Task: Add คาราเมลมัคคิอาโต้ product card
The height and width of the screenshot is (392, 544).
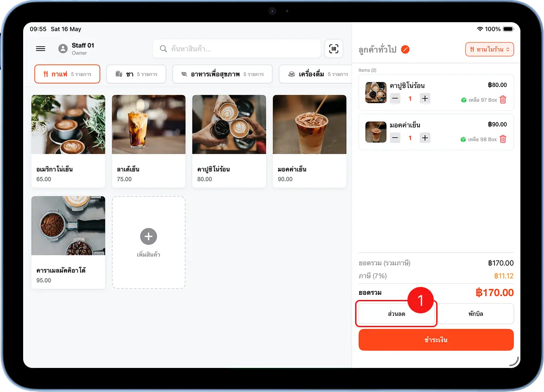Action: (69, 243)
